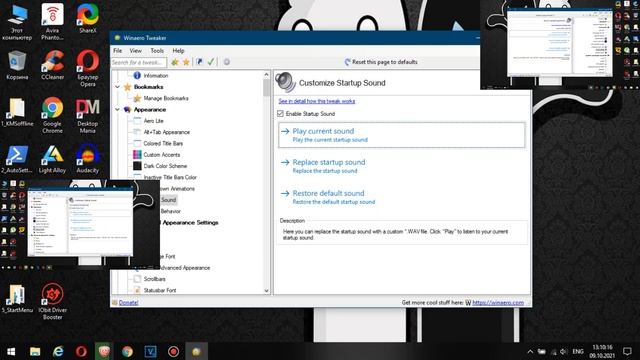Screen dimensions: 640x360
Task: Click Play current sound
Action: (402, 135)
